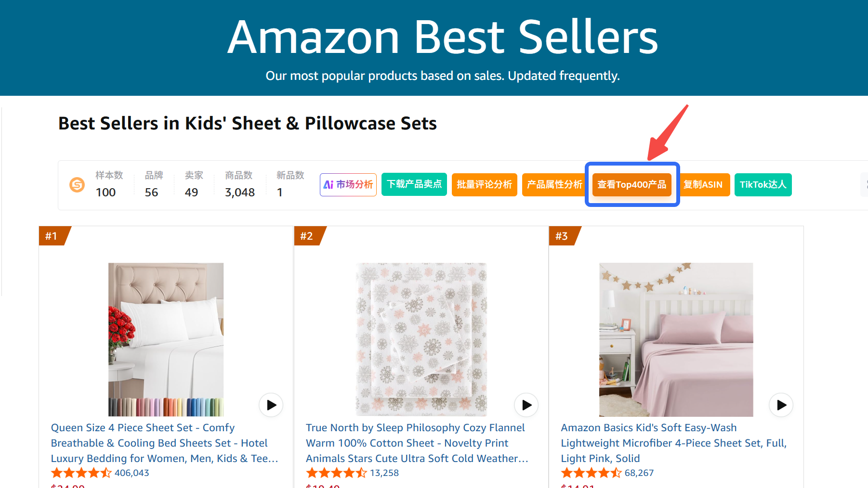
Task: Click the white sheet set product image
Action: point(166,339)
